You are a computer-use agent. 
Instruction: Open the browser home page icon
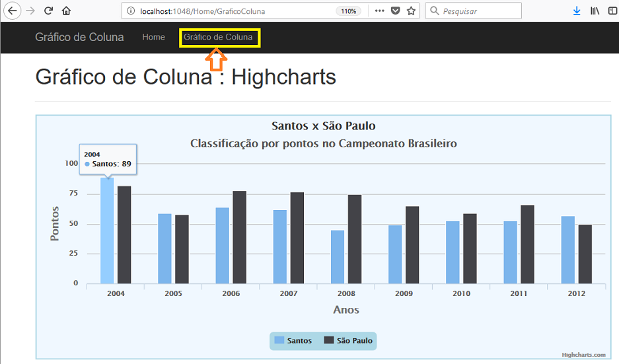pos(66,11)
